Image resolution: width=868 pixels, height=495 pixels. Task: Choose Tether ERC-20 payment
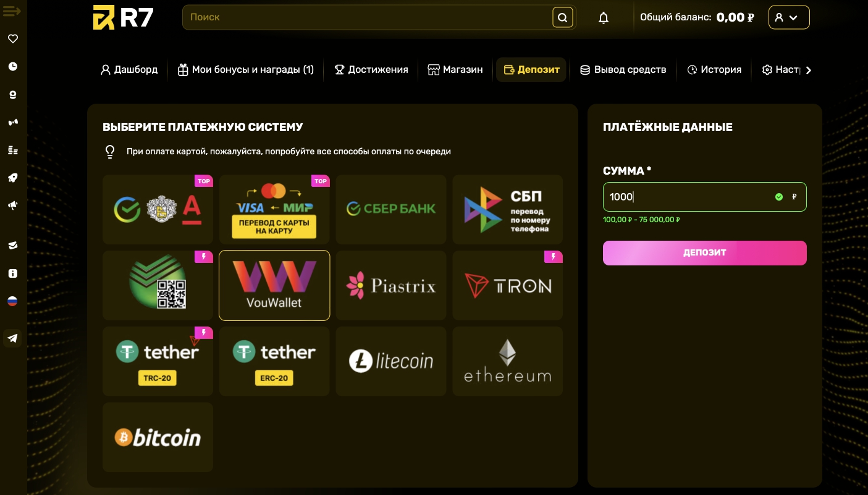click(274, 361)
